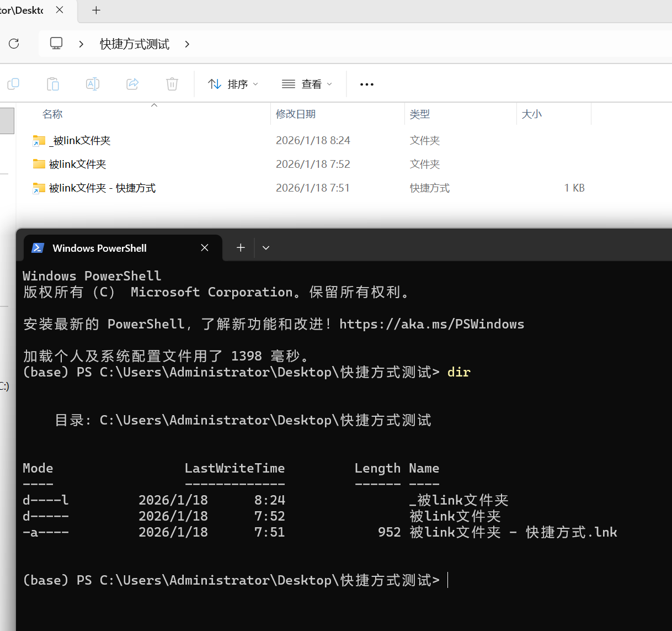Click the Delete trash icon in Explorer toolbar
Screen dimensions: 672x631
pyautogui.click(x=172, y=84)
